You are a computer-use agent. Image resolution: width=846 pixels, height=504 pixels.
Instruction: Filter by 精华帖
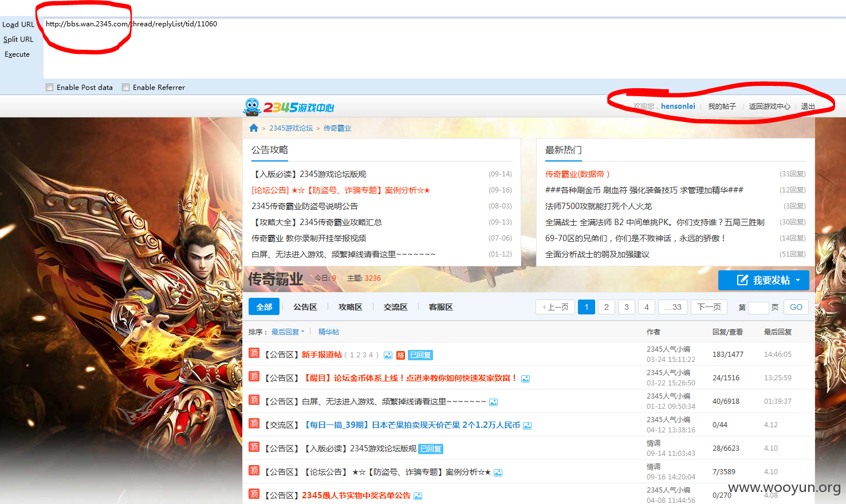[329, 332]
